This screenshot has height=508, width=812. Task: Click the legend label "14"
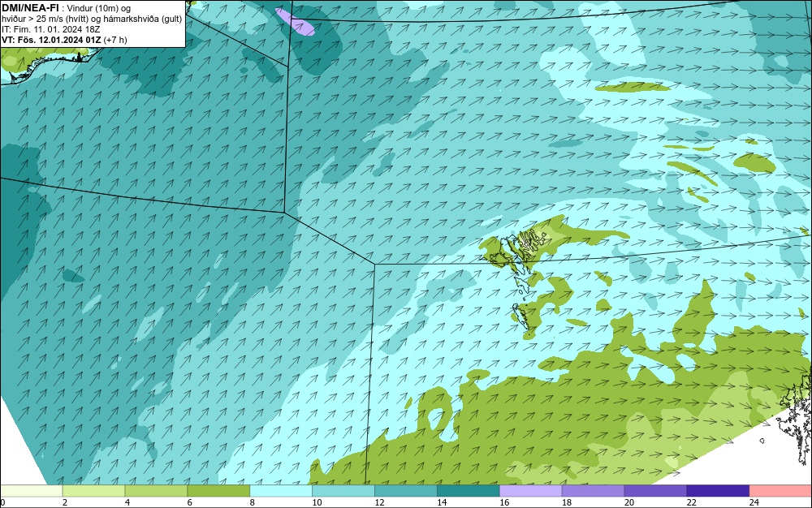(x=442, y=502)
